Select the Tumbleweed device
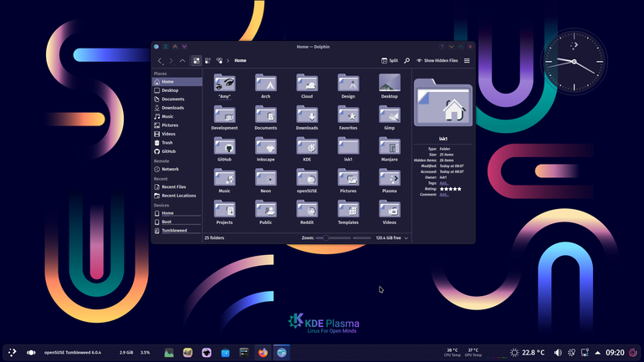The image size is (644, 362). pos(177,231)
